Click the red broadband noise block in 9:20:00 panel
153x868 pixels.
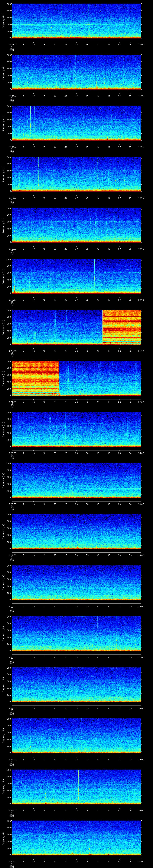122,327
